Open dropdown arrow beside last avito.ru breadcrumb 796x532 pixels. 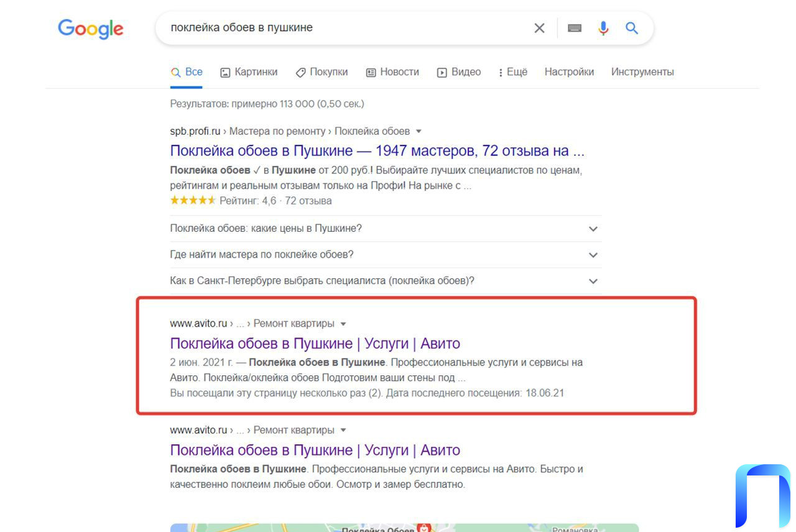point(343,430)
